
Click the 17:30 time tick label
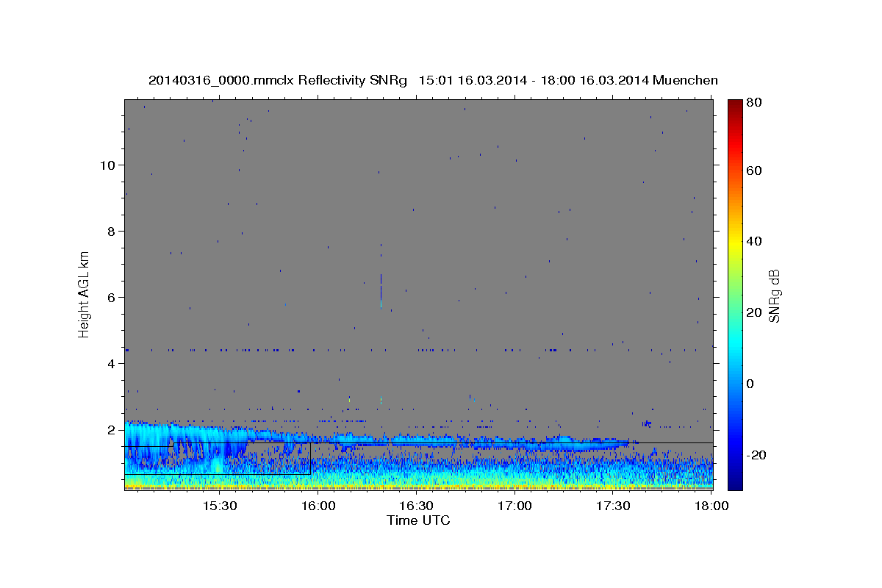(613, 506)
